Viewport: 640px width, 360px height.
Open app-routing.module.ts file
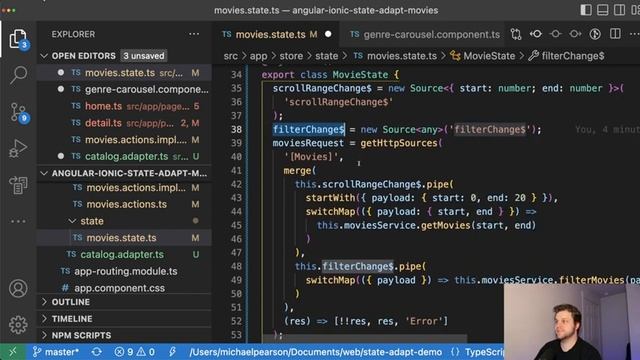[x=124, y=271]
